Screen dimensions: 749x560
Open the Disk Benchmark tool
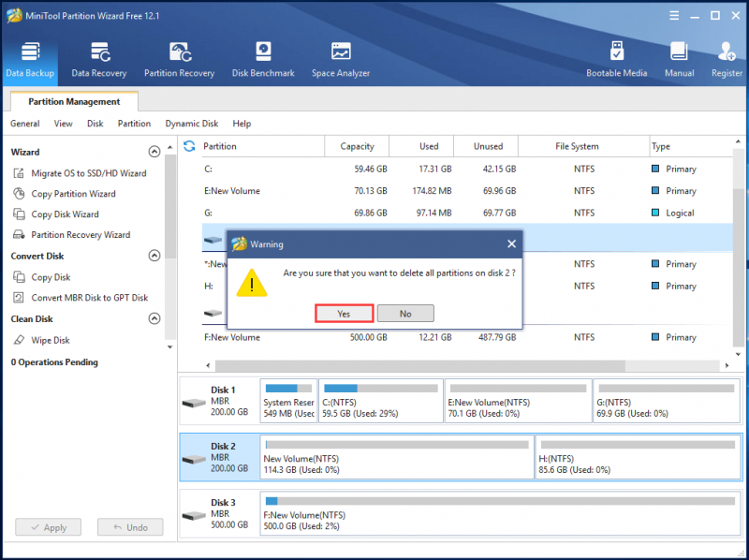pyautogui.click(x=263, y=60)
